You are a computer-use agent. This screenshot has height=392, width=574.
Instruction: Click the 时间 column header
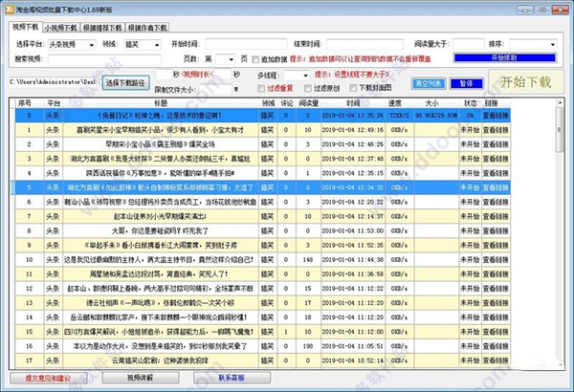coord(353,103)
